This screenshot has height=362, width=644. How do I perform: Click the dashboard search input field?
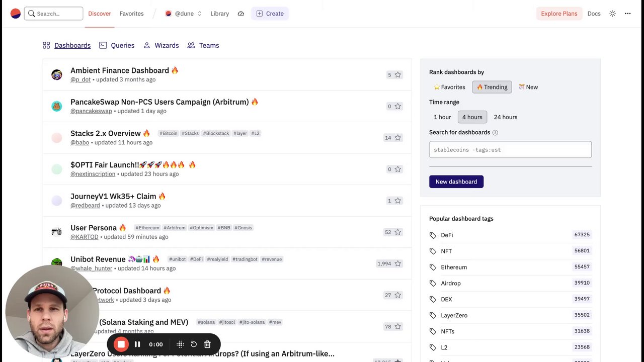pos(510,150)
